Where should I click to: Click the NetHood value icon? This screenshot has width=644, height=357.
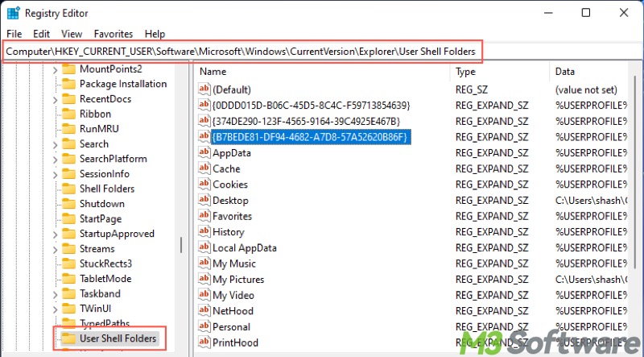204,310
